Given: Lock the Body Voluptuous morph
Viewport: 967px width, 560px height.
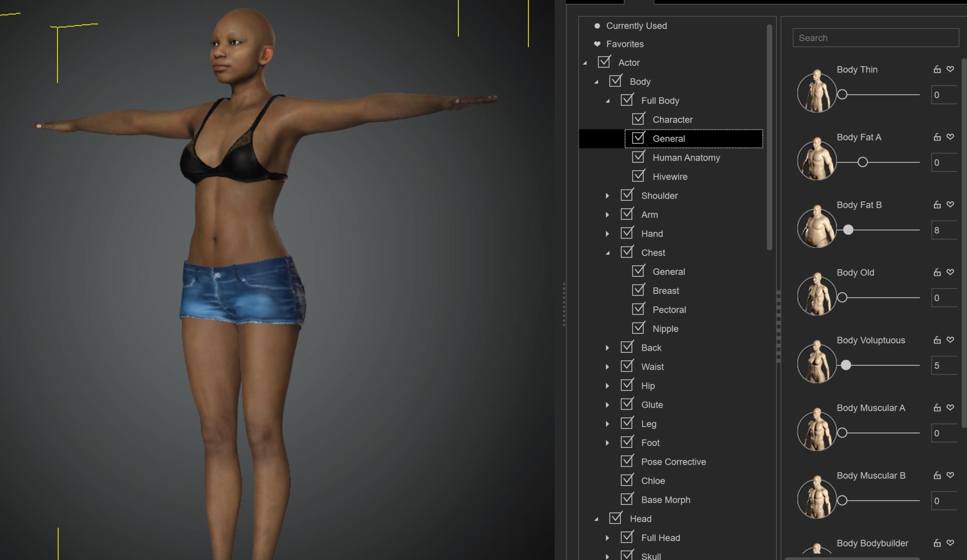Looking at the screenshot, I should [937, 340].
